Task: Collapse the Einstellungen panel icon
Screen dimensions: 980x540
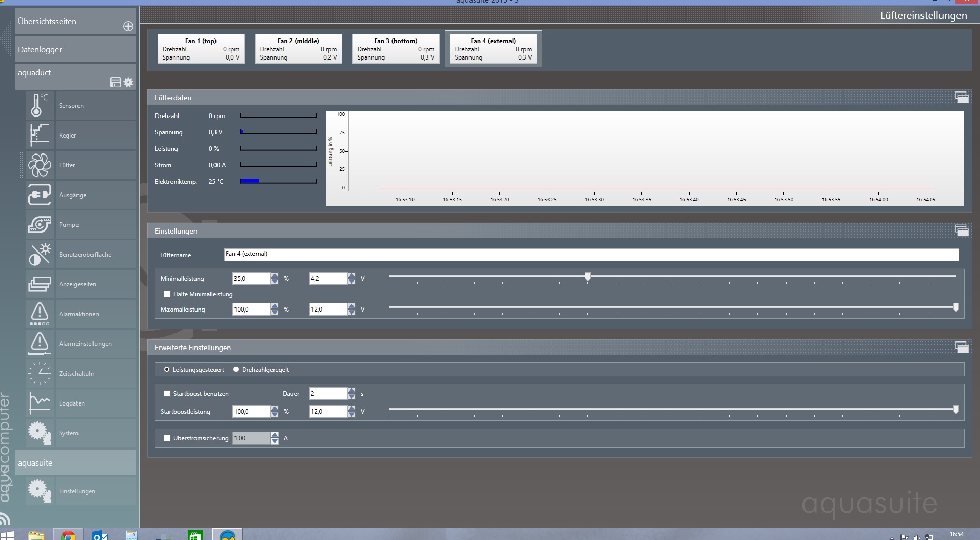Action: point(962,230)
